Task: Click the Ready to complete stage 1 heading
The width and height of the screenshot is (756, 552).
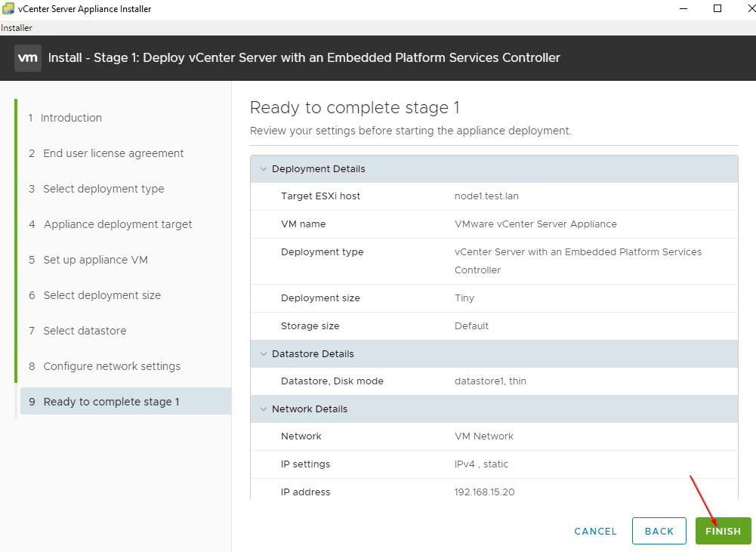Action: (x=354, y=107)
